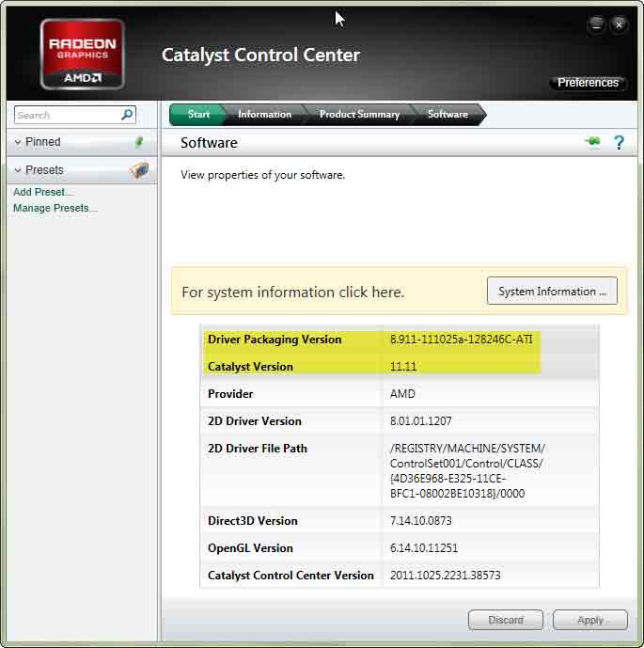644x648 pixels.
Task: Click the Catalyst Control Center title text
Action: pos(260,55)
